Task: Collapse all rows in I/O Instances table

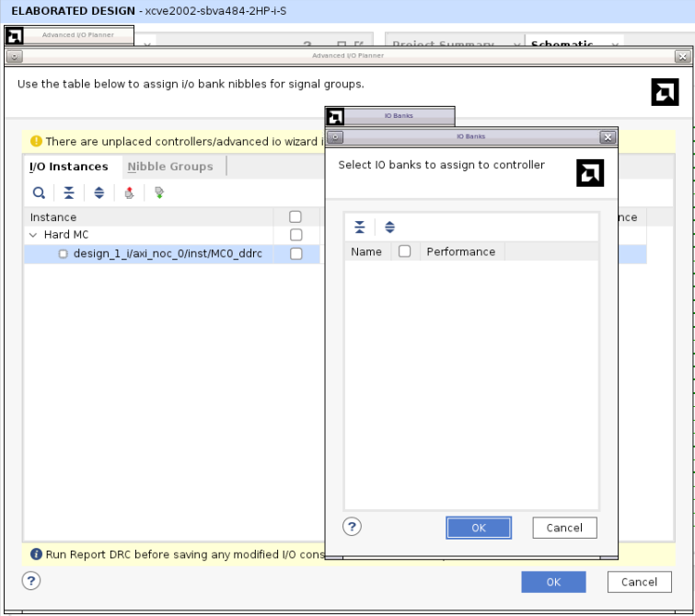Action: click(69, 193)
